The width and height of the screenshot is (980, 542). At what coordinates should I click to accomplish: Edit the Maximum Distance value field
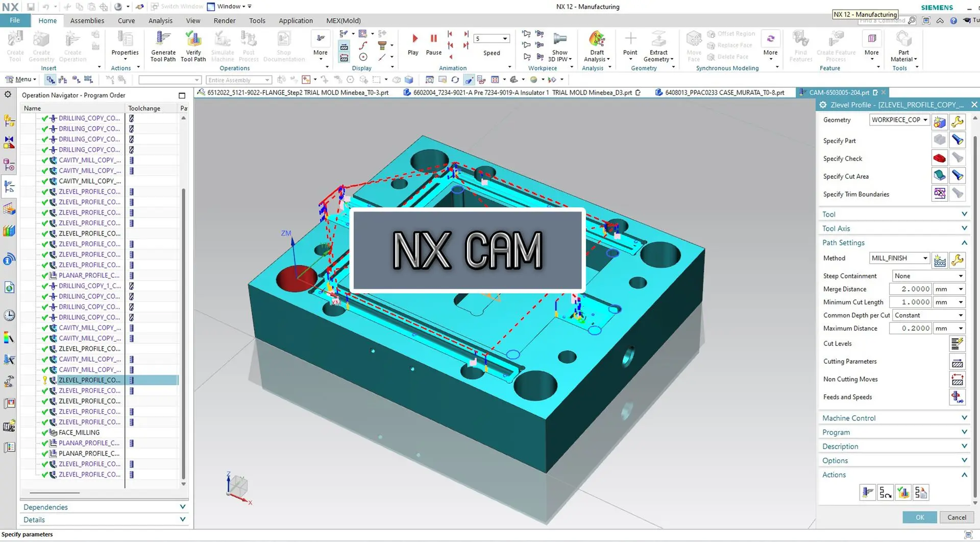tap(911, 328)
